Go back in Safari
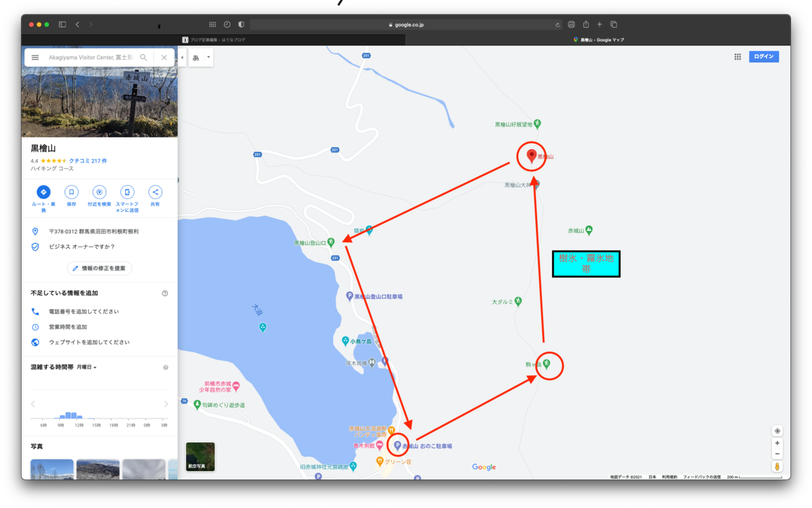Screen dimensions: 812x508 click(77, 24)
